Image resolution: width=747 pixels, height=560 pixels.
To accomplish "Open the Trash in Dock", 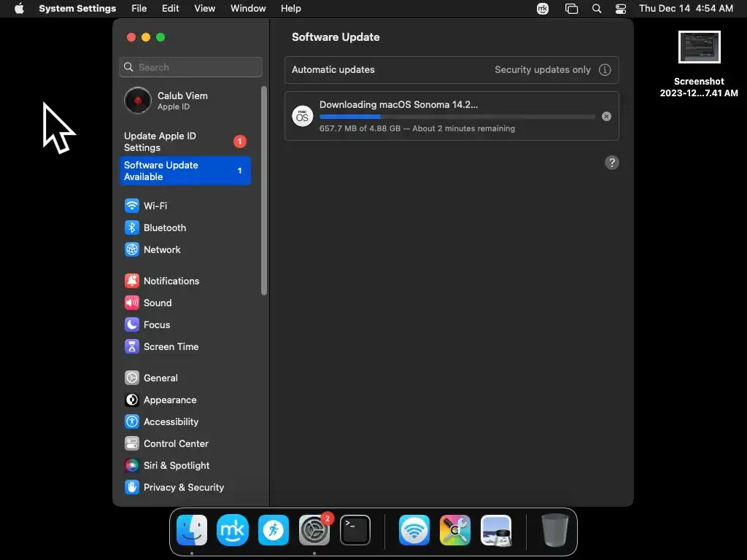I will click(x=555, y=530).
